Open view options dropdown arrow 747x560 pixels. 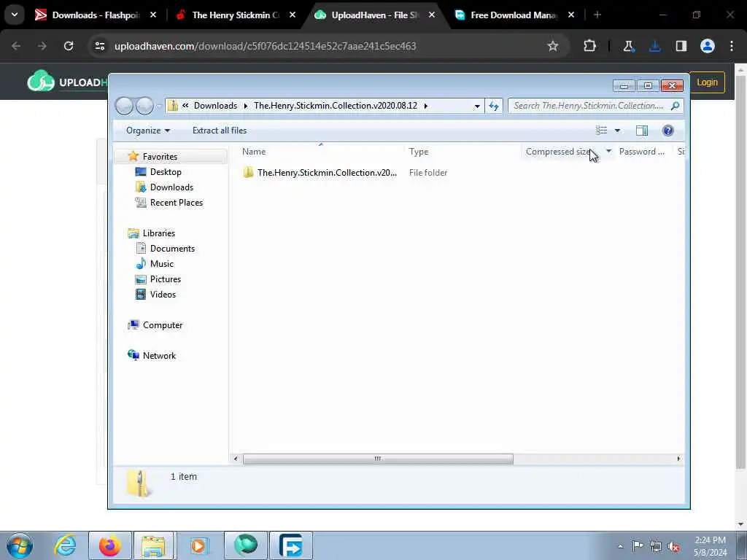[617, 131]
